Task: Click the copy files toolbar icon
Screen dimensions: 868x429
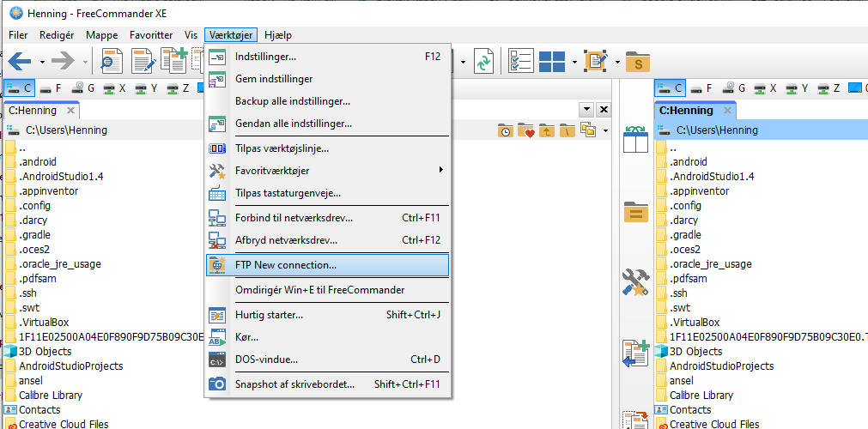Action: (173, 60)
